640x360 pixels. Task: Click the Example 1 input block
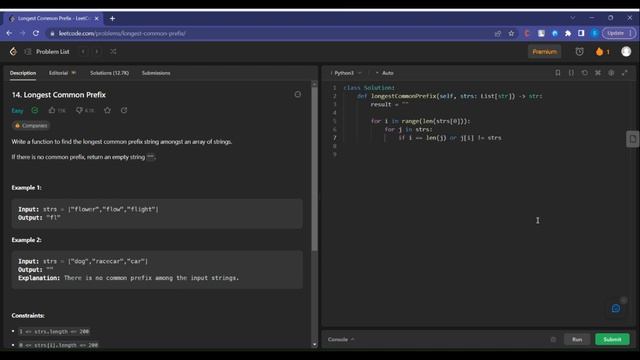157,213
